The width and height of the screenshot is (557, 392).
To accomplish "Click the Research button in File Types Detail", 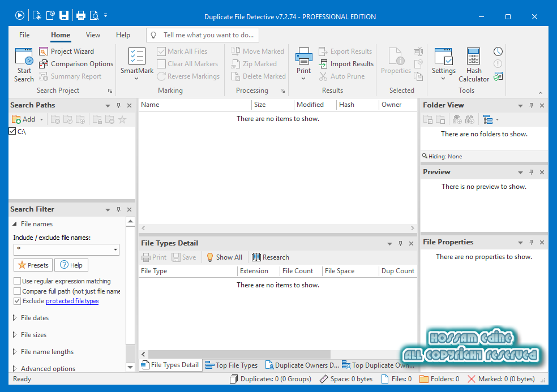I will point(271,257).
